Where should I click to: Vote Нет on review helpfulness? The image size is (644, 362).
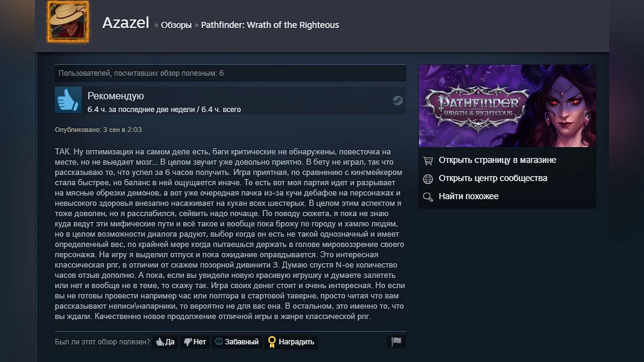click(194, 342)
